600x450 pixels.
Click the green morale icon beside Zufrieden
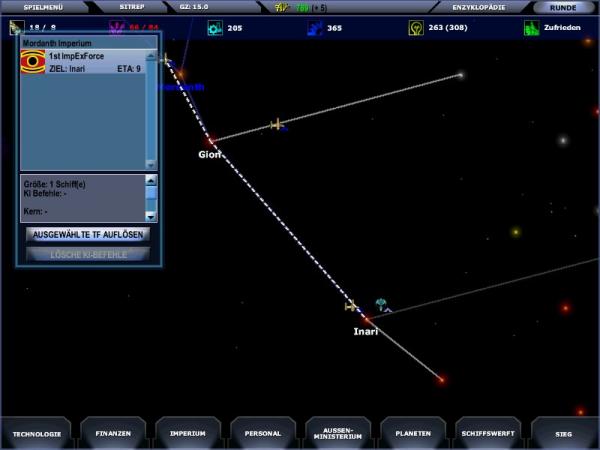[531, 28]
